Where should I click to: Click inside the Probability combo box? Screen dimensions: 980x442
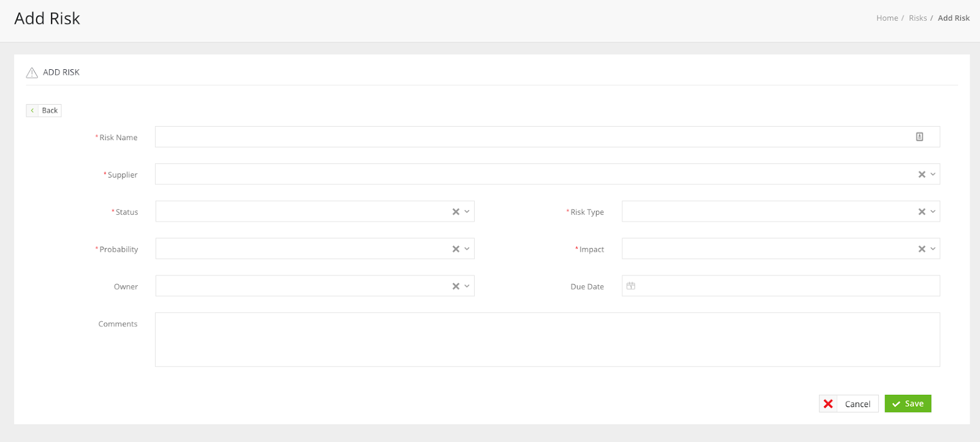[x=315, y=249]
